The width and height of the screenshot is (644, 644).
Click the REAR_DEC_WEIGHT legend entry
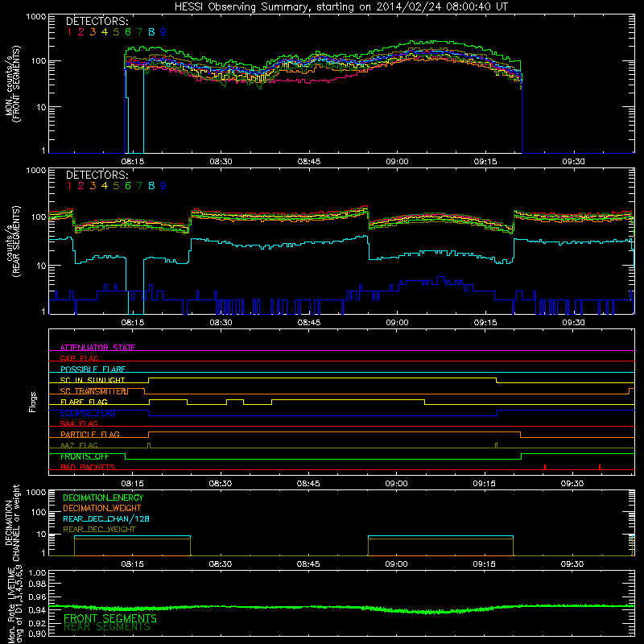pyautogui.click(x=99, y=530)
